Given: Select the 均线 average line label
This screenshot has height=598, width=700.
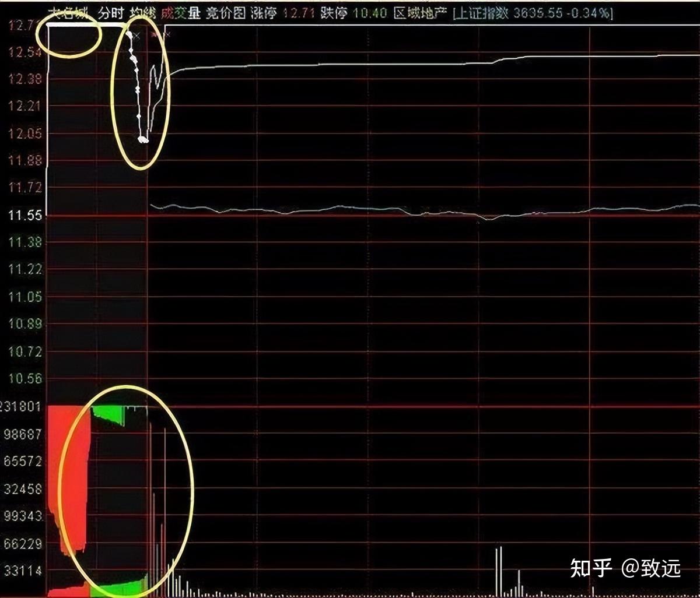Looking at the screenshot, I should (x=142, y=13).
